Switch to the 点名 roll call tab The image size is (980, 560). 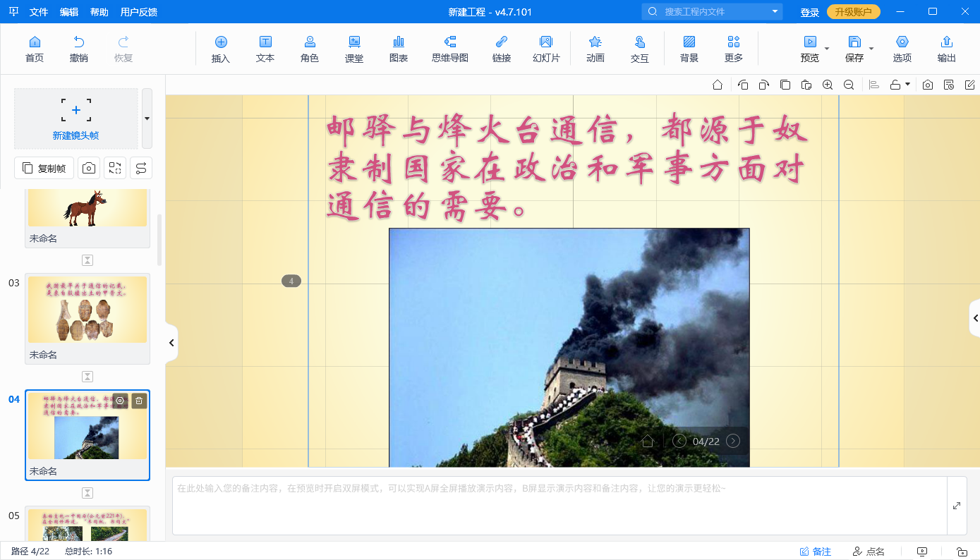(x=869, y=552)
